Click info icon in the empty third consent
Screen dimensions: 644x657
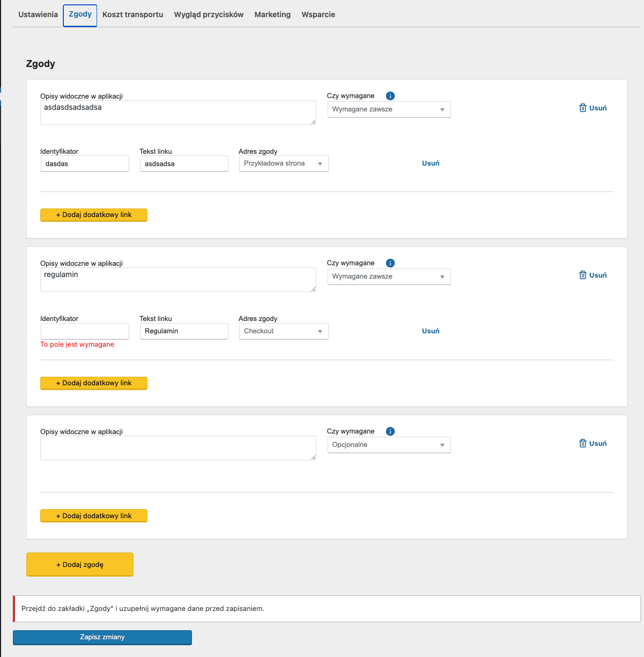click(390, 431)
